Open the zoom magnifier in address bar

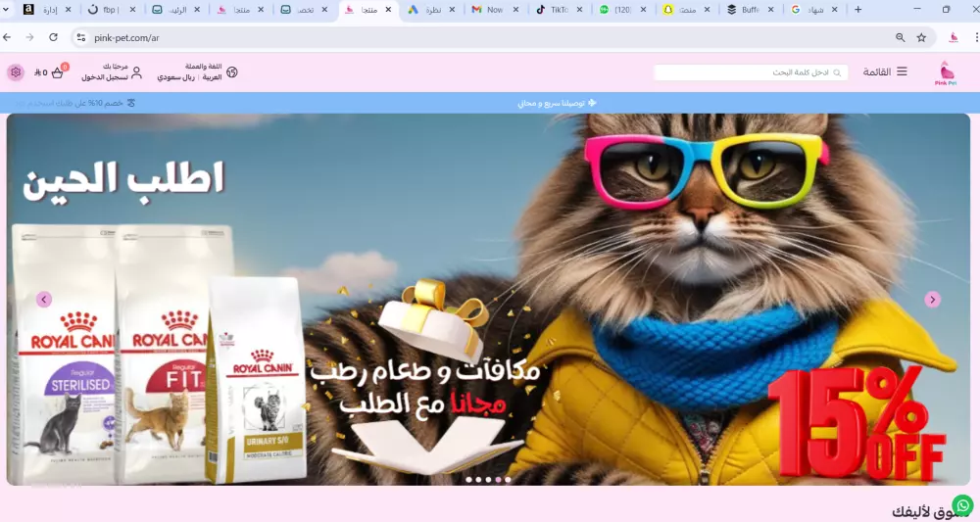click(900, 37)
